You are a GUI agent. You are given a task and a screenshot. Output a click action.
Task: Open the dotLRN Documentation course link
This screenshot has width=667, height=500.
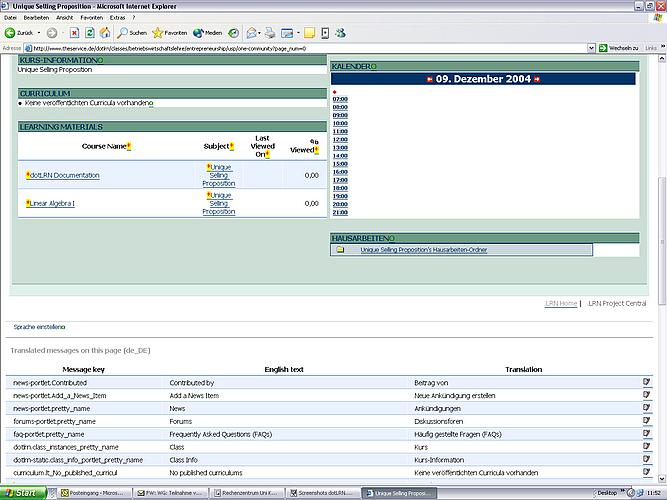pos(65,175)
